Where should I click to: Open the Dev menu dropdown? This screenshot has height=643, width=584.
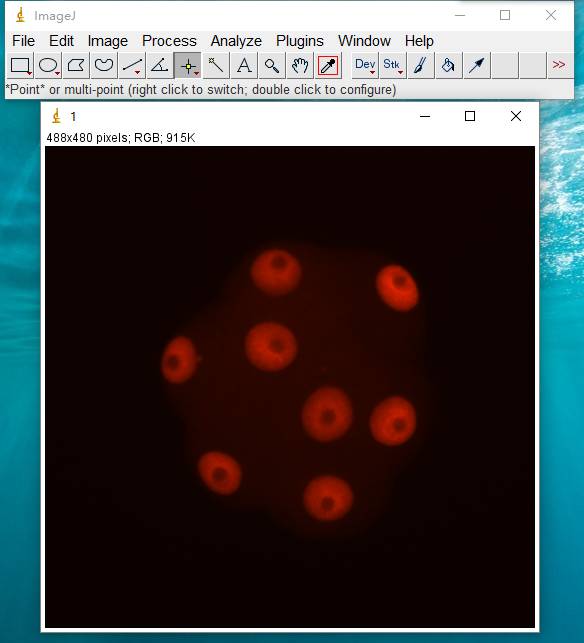click(x=365, y=65)
